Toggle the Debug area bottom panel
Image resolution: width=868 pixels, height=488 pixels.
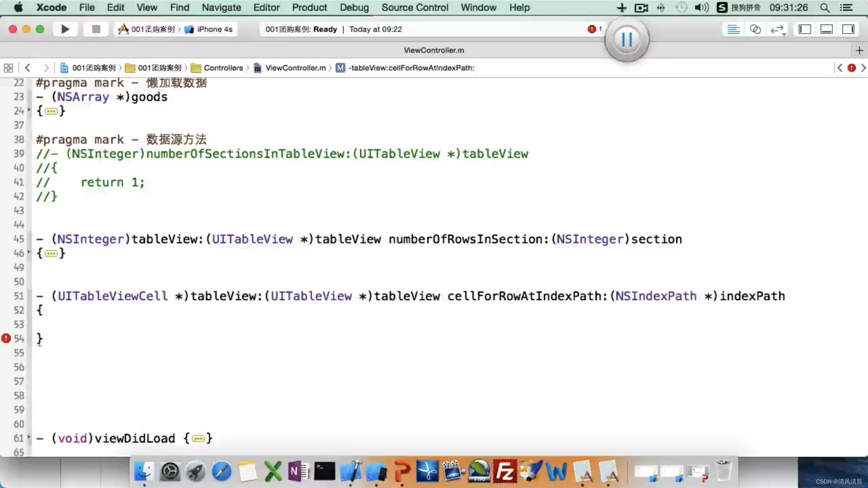826,29
